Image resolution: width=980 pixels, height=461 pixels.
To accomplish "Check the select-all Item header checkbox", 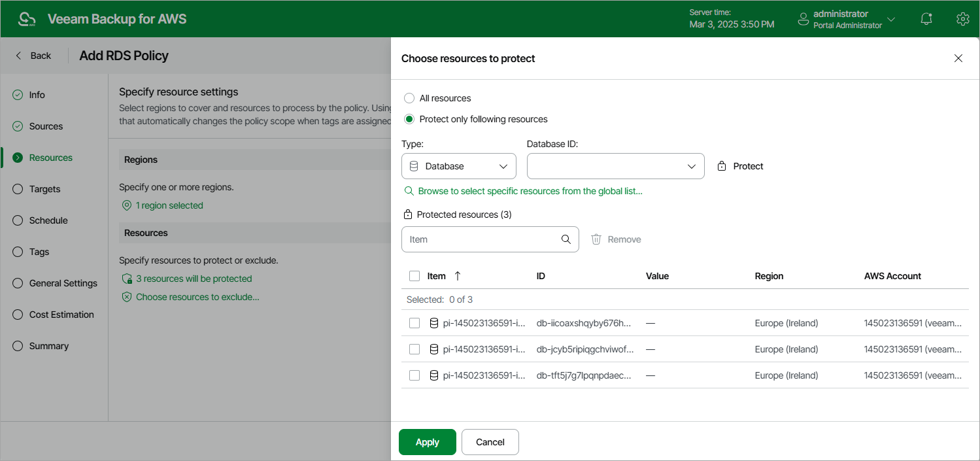I will click(414, 276).
